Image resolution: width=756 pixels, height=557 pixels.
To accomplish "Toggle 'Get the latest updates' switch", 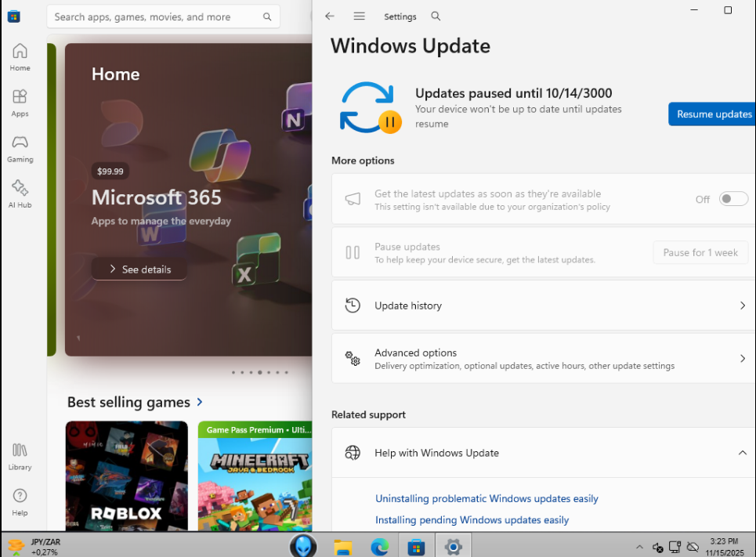I will tap(733, 199).
